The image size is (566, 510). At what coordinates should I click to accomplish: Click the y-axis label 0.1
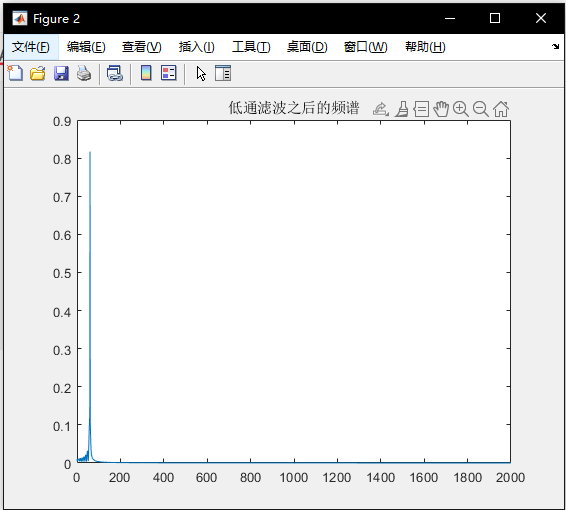click(x=62, y=427)
